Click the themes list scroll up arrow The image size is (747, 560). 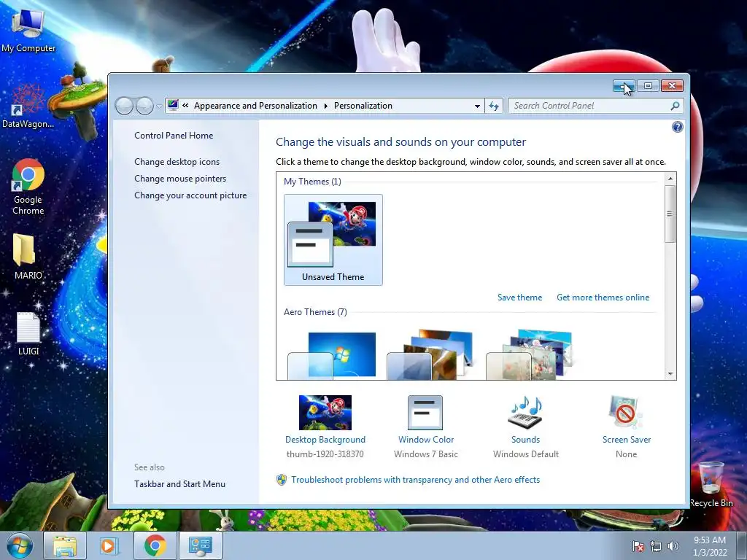coord(670,179)
